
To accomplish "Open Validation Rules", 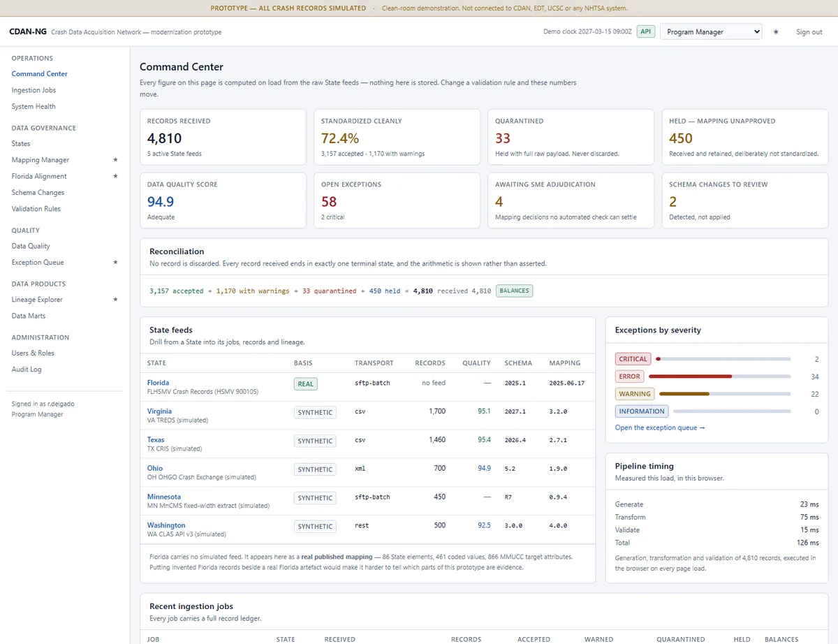I will coord(36,209).
